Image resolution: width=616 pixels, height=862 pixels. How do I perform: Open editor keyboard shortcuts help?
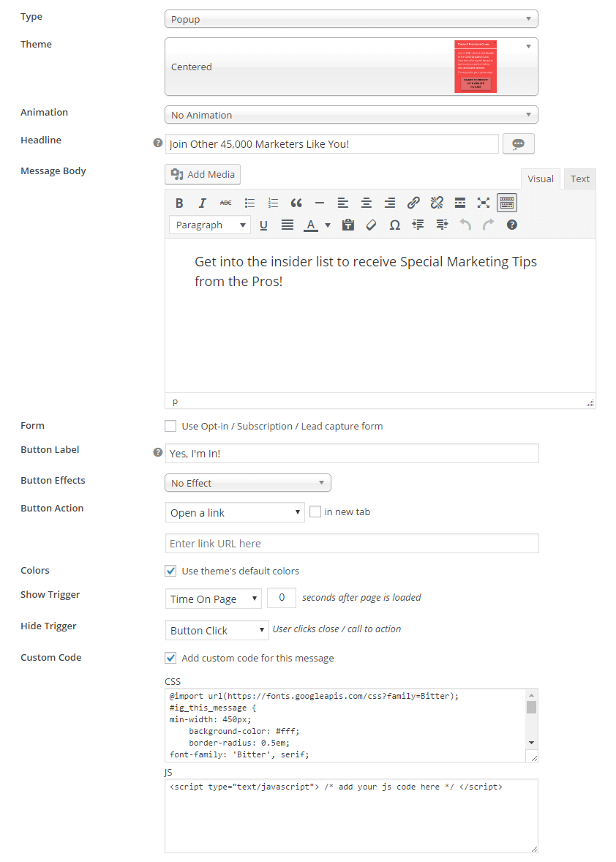click(511, 225)
